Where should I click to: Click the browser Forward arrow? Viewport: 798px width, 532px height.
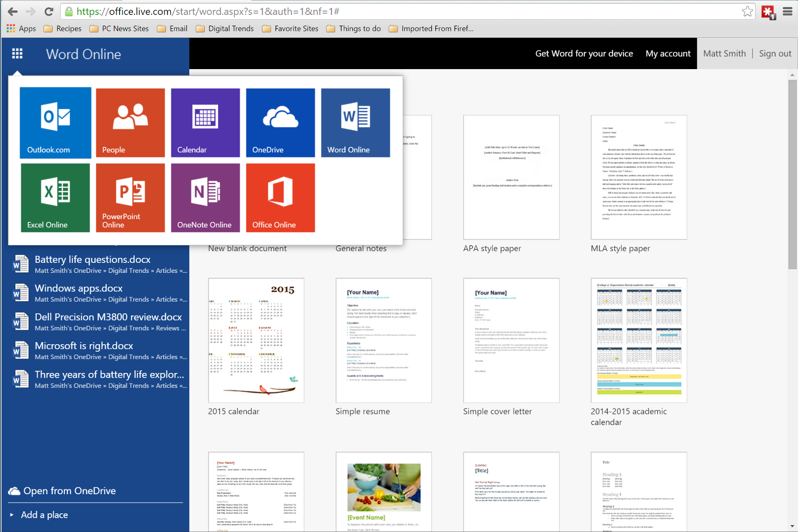pos(31,11)
